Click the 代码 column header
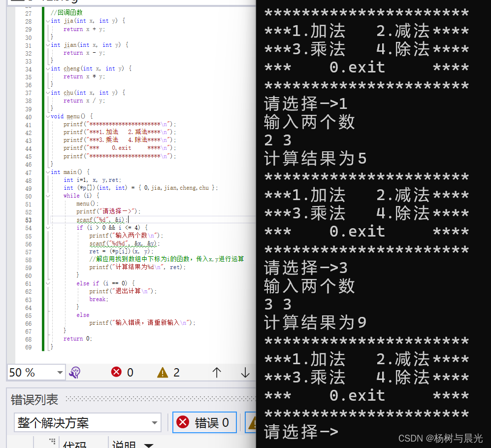491x448 pixels. [74, 444]
